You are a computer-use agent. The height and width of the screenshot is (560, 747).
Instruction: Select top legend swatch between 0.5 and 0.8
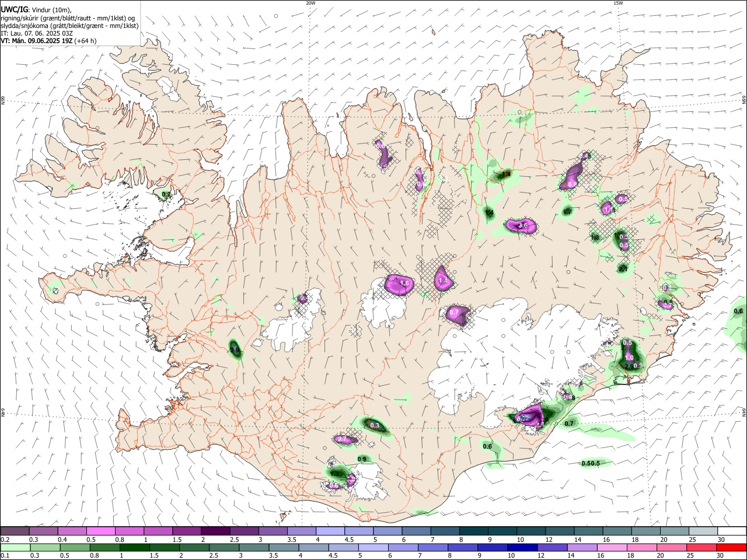[100, 531]
